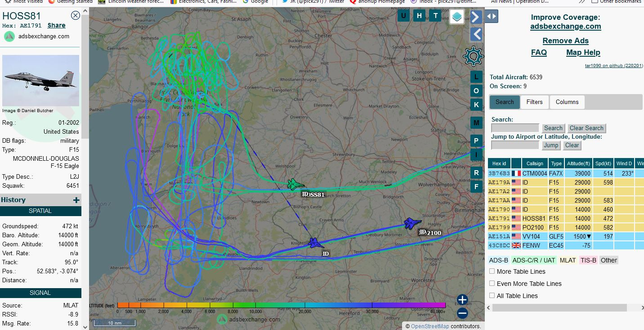The width and height of the screenshot is (644, 330).
Task: Click the Jump to Airport input field
Action: coord(515,145)
